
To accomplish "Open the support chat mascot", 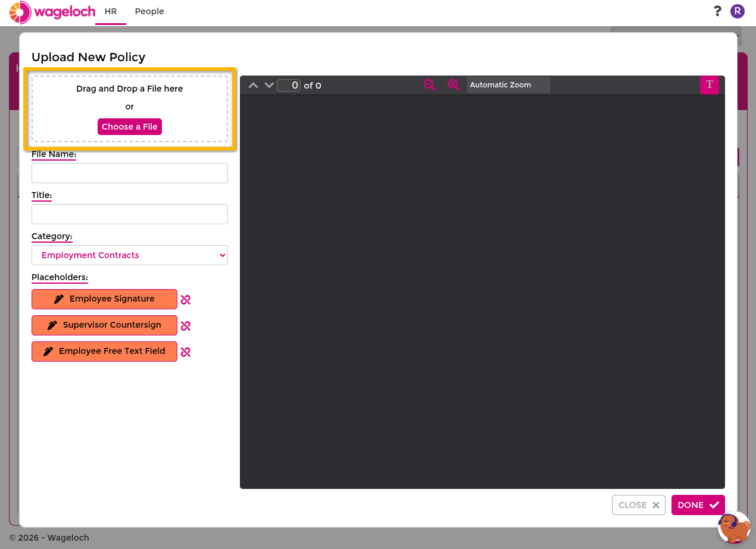I will click(734, 527).
